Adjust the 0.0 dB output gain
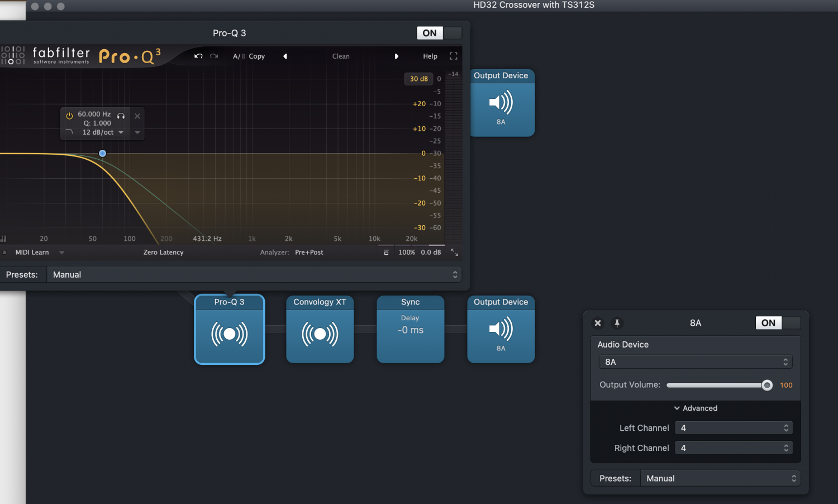838x504 pixels. [431, 252]
